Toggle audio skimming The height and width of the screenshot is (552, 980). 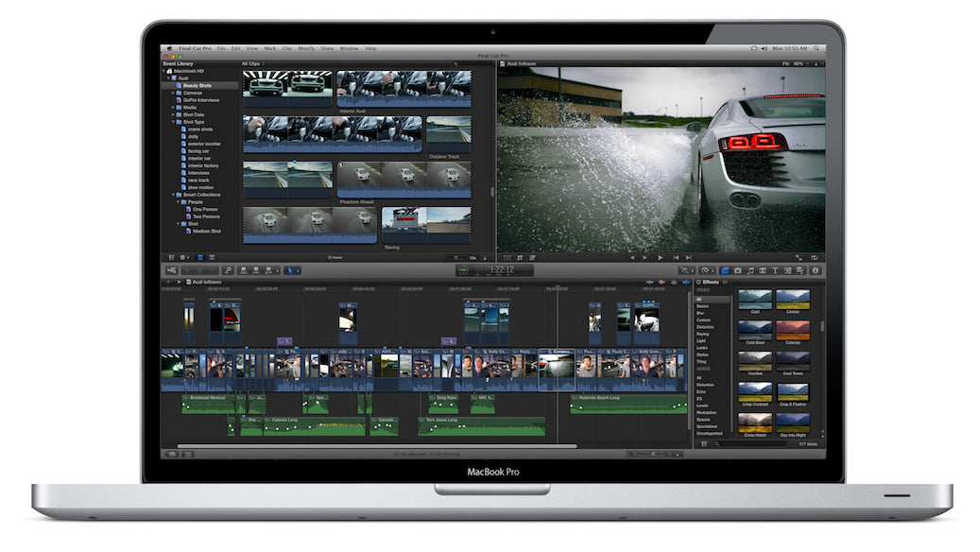pyautogui.click(x=660, y=281)
